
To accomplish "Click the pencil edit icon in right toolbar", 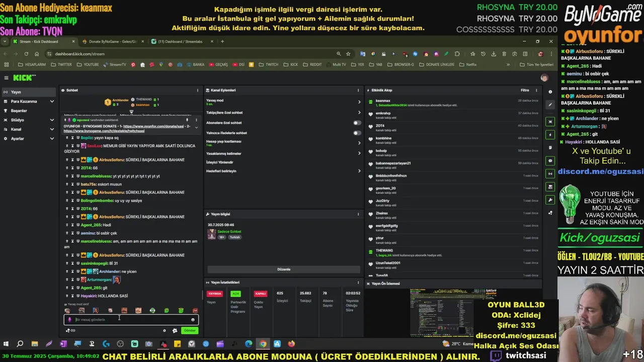I will coord(550,105).
